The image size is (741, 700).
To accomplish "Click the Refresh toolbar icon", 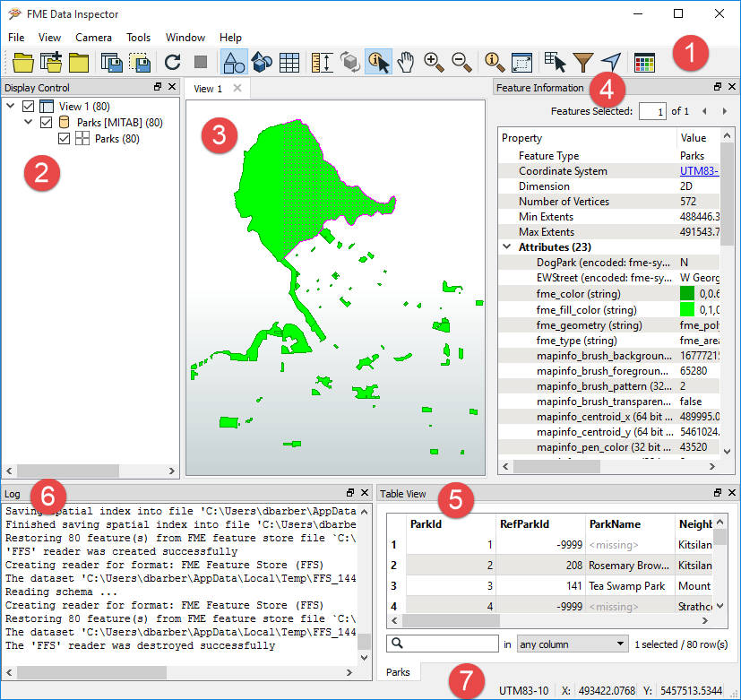I will point(173,63).
